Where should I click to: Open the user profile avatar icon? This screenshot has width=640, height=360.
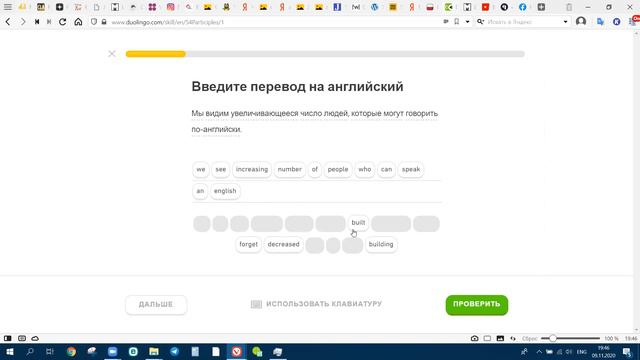click(x=581, y=22)
